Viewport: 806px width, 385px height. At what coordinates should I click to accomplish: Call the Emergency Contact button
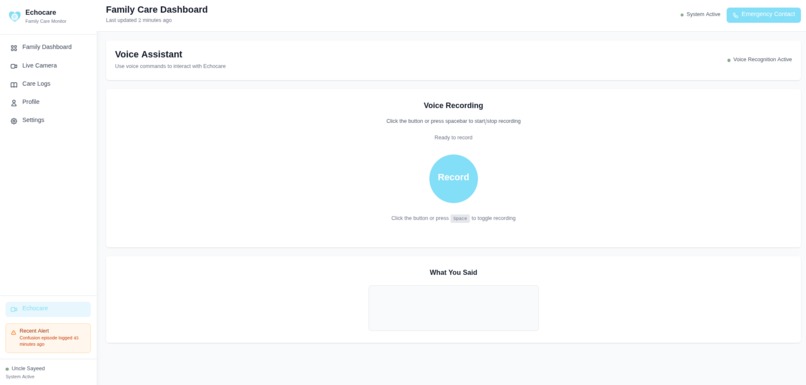763,15
